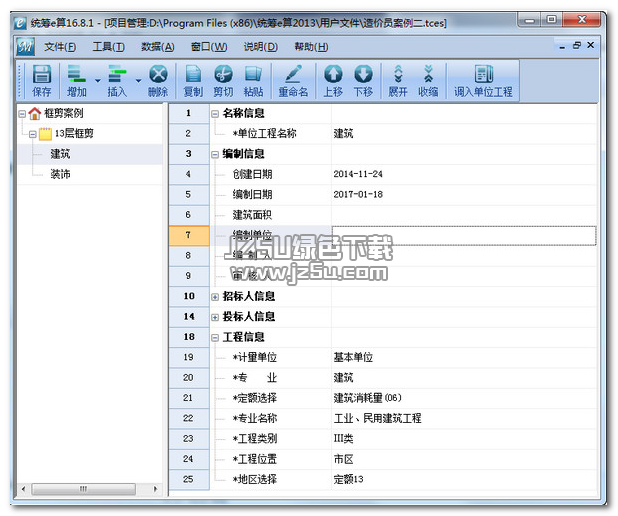Click the 复制 (Copy) icon

193,80
